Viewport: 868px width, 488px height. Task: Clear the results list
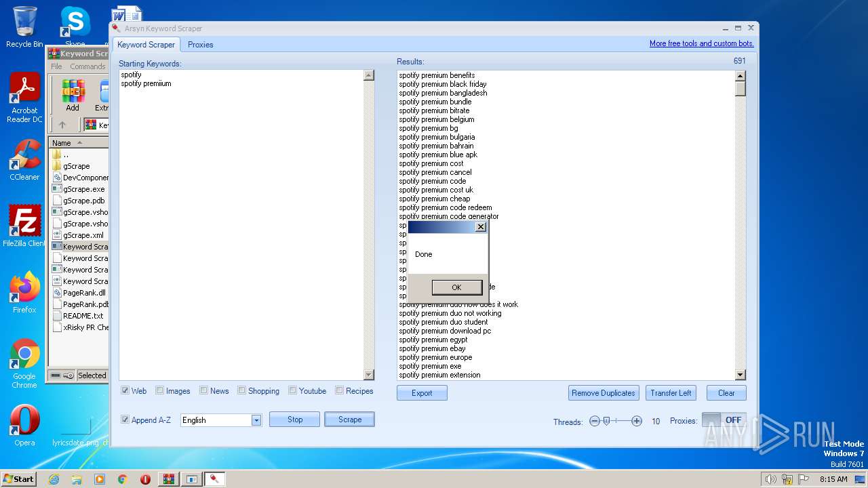726,393
